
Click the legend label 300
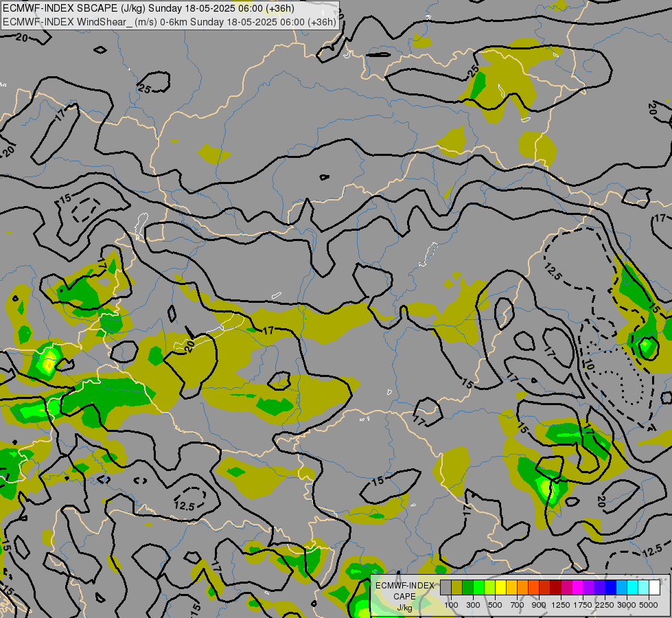pos(473,605)
